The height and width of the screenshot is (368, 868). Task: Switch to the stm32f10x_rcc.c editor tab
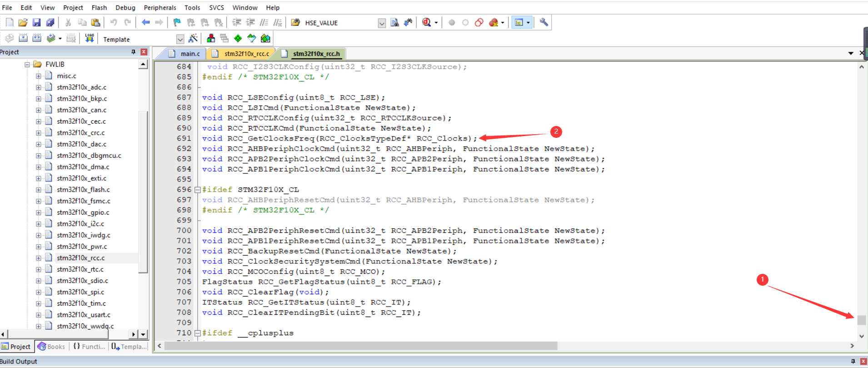pos(242,54)
